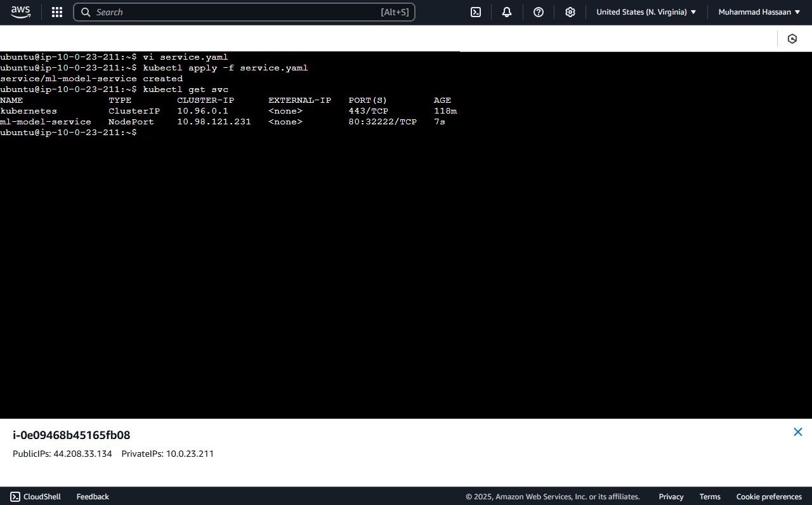Click the AGE value 118m
The width and height of the screenshot is (812, 505).
pos(445,111)
